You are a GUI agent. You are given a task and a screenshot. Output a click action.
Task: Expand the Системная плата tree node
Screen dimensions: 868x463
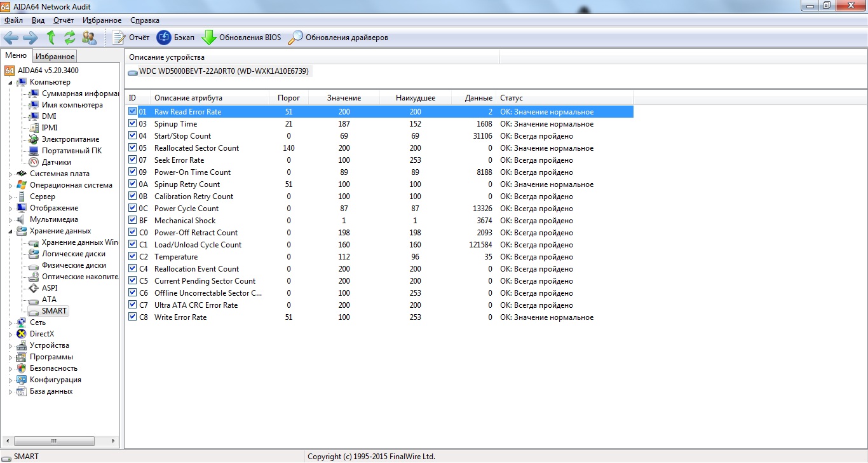pyautogui.click(x=10, y=174)
